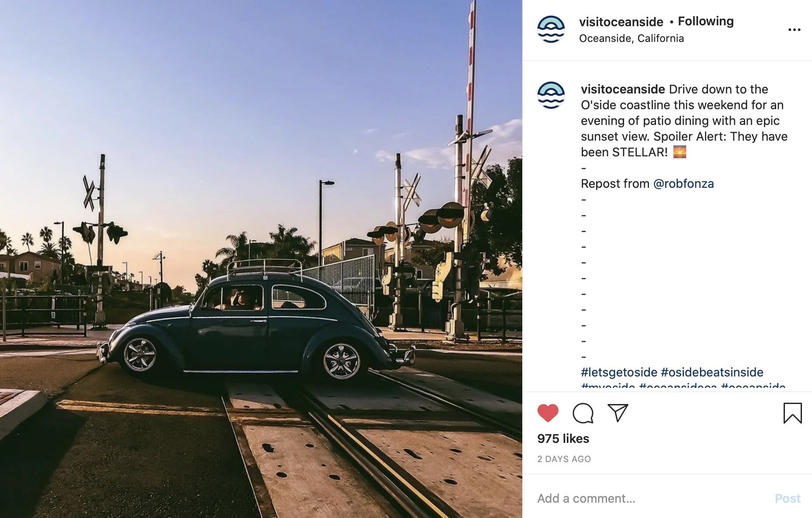Open the #osidebeatsinside hashtag
This screenshot has height=518, width=812.
click(x=712, y=372)
